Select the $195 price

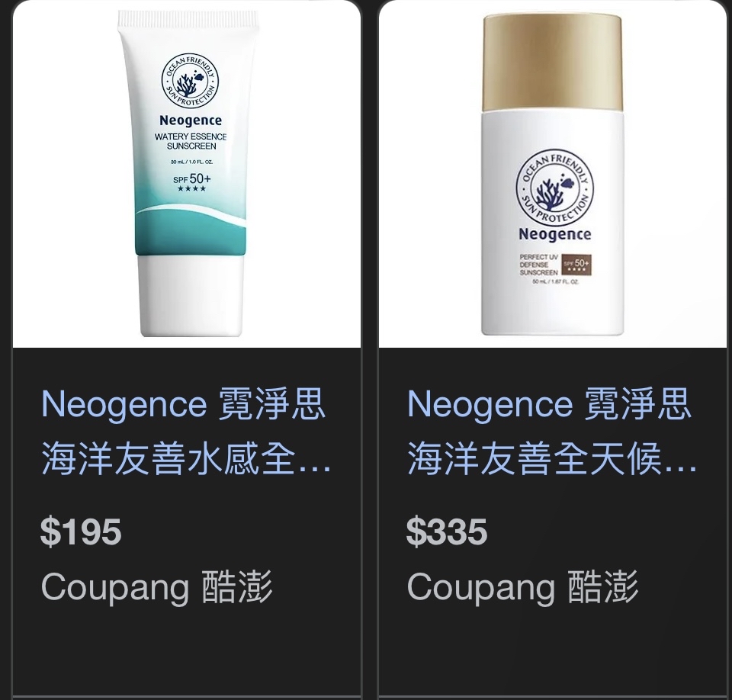click(81, 531)
